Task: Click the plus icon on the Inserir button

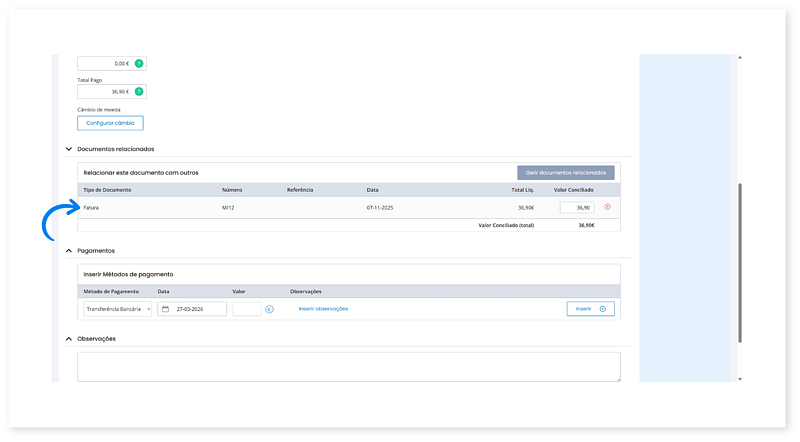Action: (602, 309)
